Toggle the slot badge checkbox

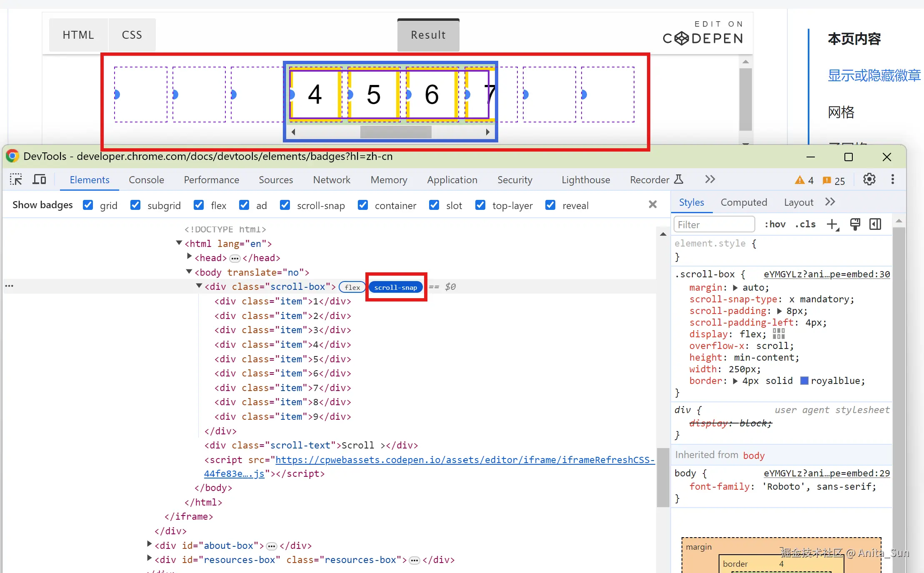[434, 205]
